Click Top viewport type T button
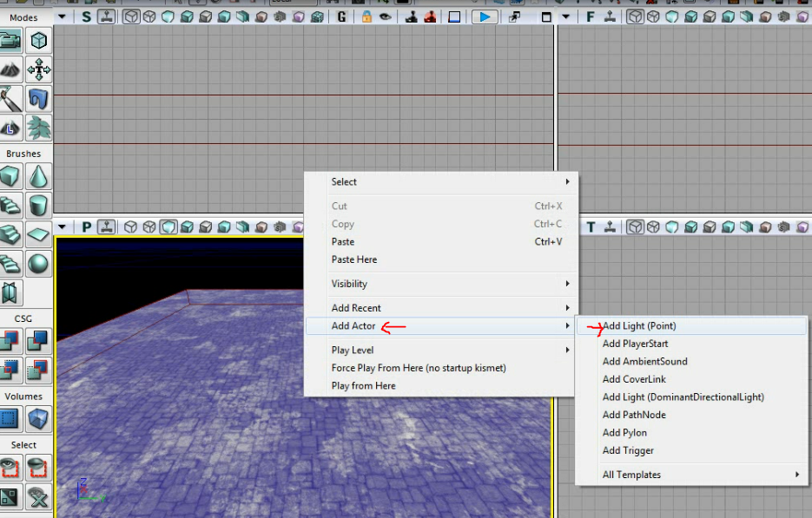The width and height of the screenshot is (812, 518). [x=591, y=227]
